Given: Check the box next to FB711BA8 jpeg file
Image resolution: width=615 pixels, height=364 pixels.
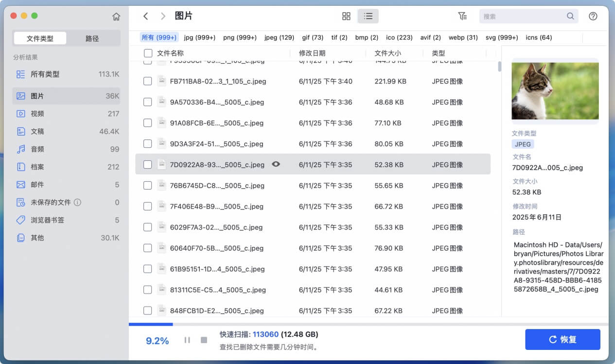Looking at the screenshot, I should tap(147, 81).
